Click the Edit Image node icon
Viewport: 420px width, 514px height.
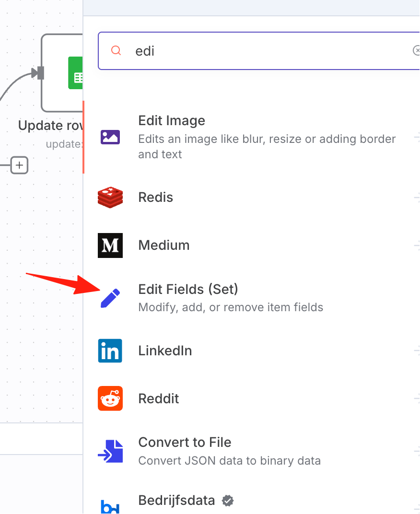click(110, 137)
